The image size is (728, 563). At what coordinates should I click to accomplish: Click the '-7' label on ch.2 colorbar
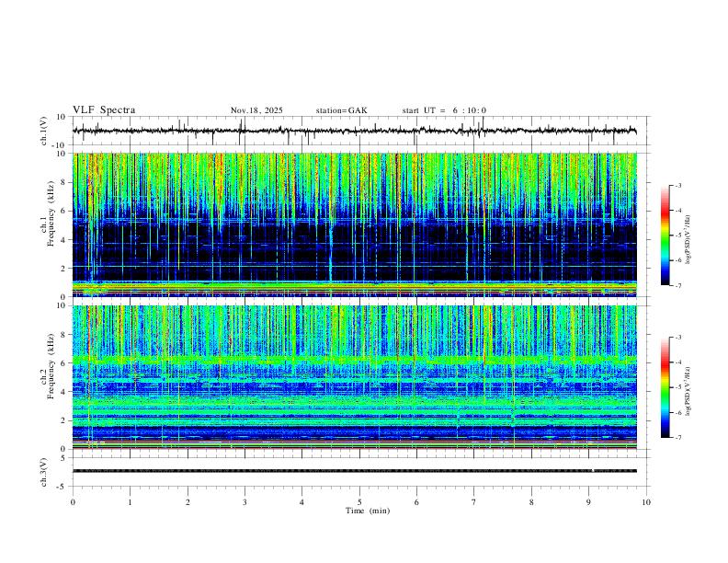[x=677, y=437]
